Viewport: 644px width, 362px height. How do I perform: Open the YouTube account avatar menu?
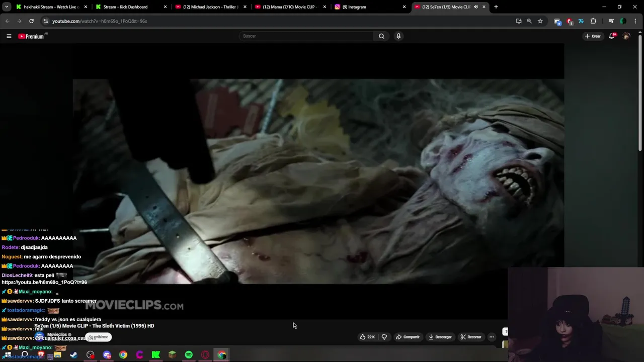pos(626,36)
